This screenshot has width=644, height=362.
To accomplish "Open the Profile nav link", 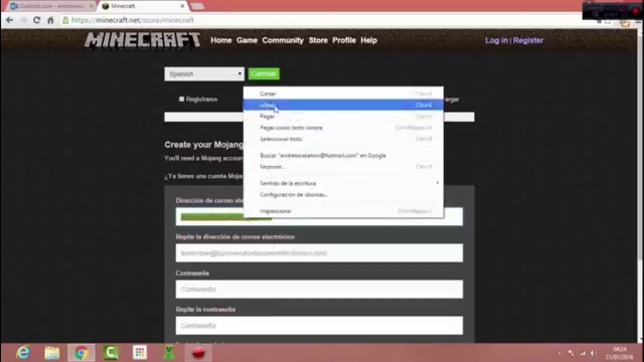I will pos(344,40).
